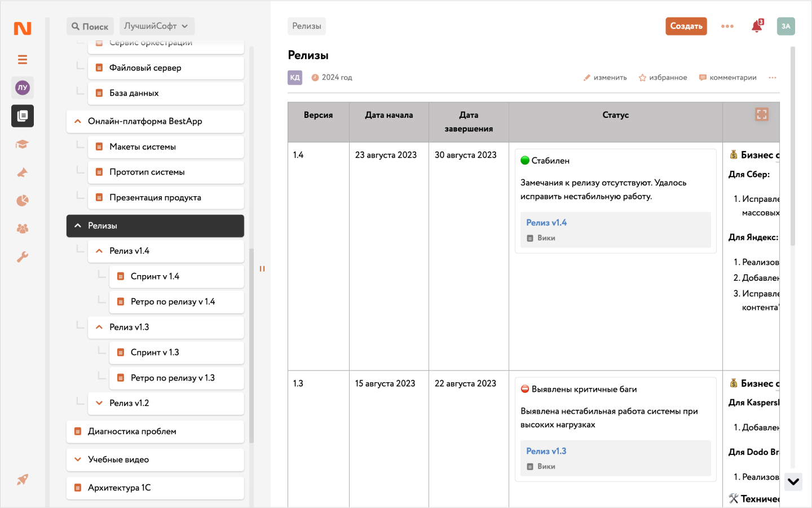Open the graduation cap learning section
The width and height of the screenshot is (812, 508).
[23, 144]
